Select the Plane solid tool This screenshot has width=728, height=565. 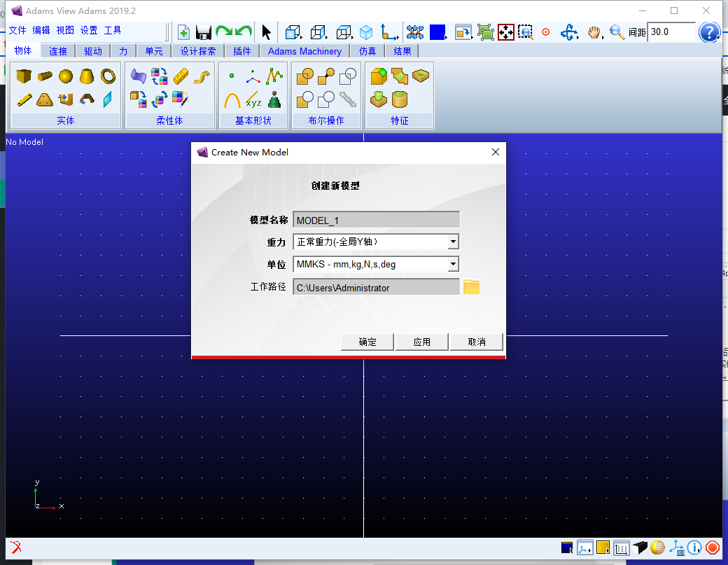point(108,99)
